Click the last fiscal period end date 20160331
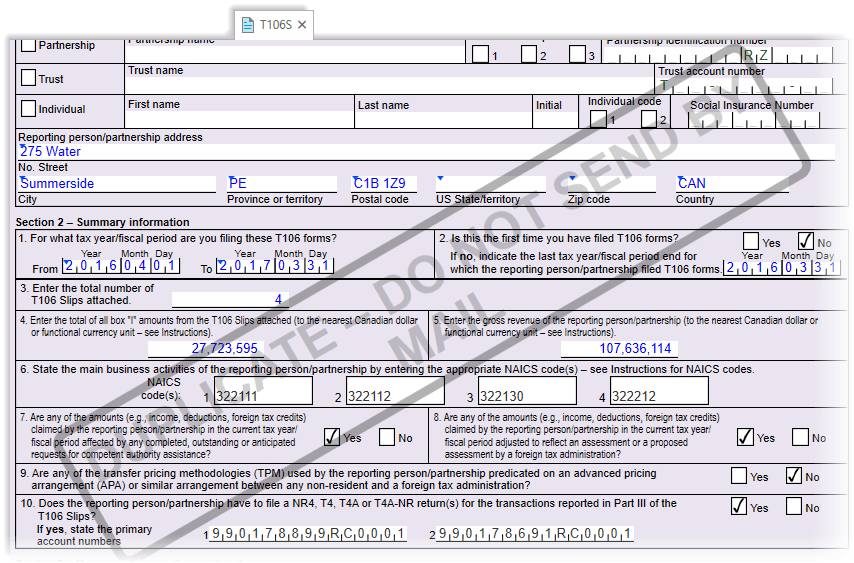This screenshot has width=854, height=563. pos(782,267)
